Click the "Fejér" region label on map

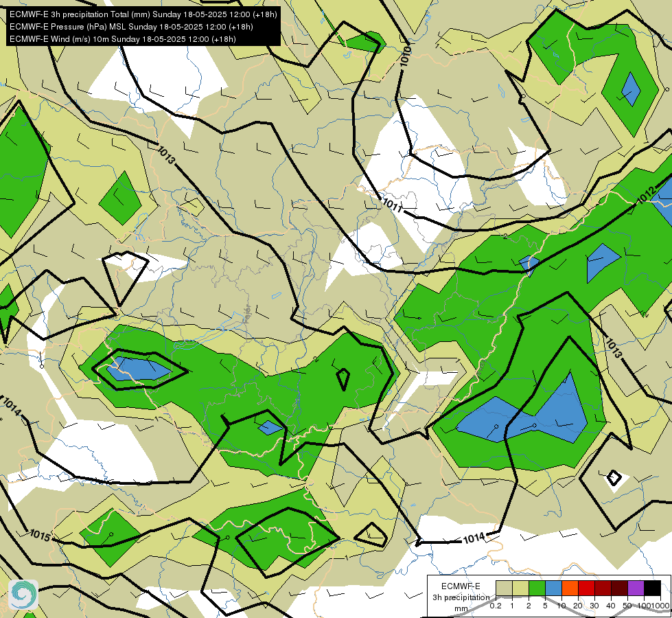[x=246, y=314]
